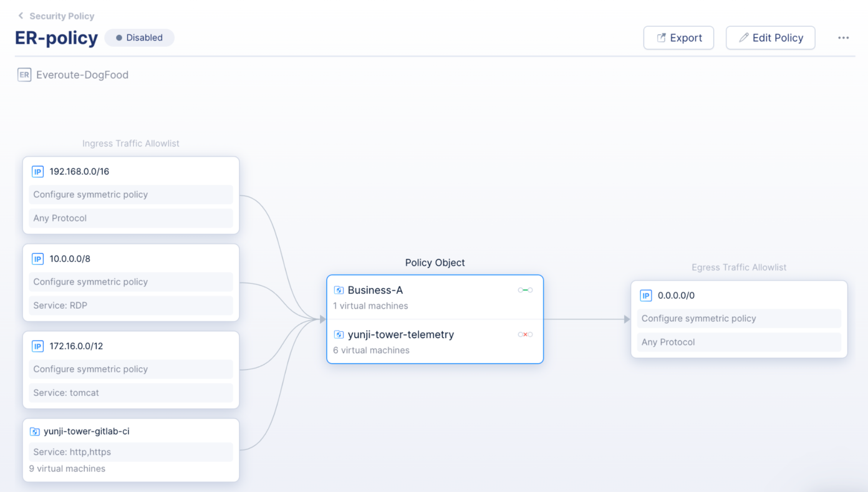868x492 pixels.
Task: Click the IP icon on the 0.0.0.0/0 egress card
Action: [645, 295]
